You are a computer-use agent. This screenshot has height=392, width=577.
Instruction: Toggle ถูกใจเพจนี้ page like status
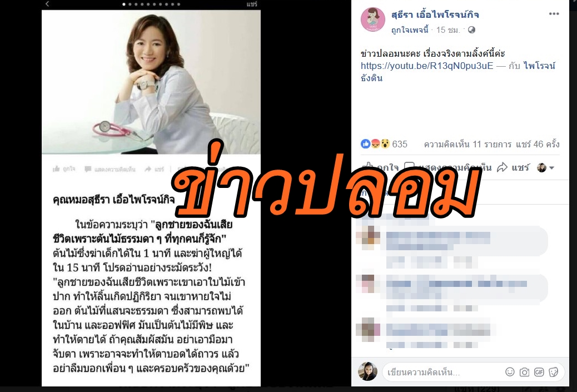[x=410, y=30]
